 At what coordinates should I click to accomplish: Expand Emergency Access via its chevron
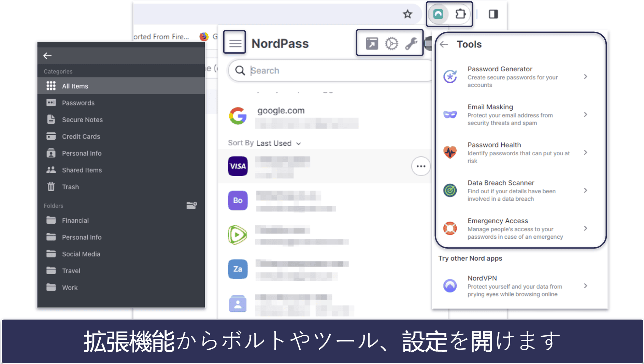point(586,228)
